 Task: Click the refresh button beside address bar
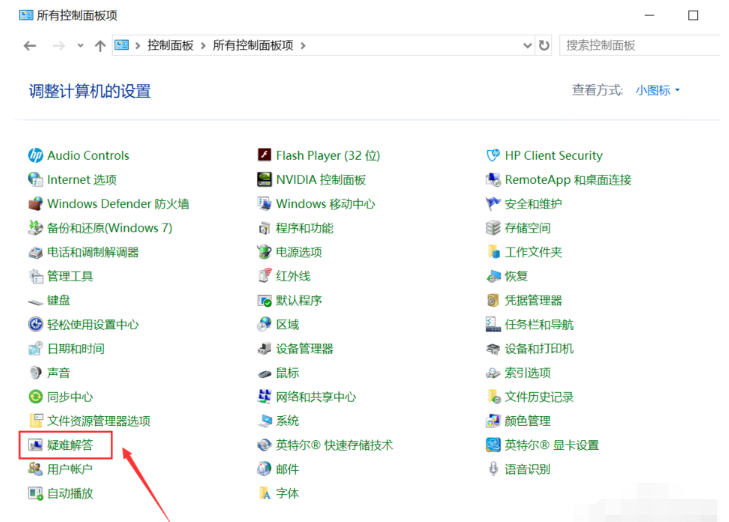544,46
